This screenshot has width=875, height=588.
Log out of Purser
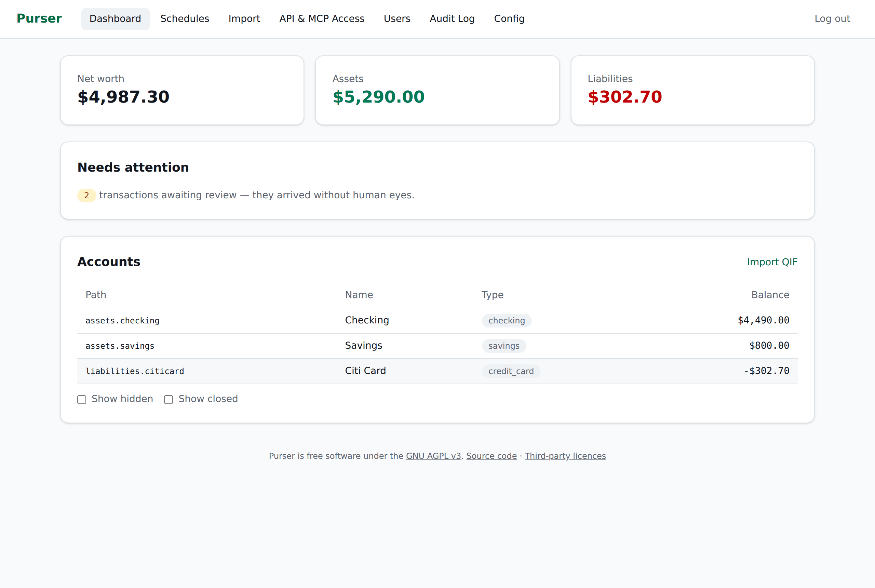832,19
